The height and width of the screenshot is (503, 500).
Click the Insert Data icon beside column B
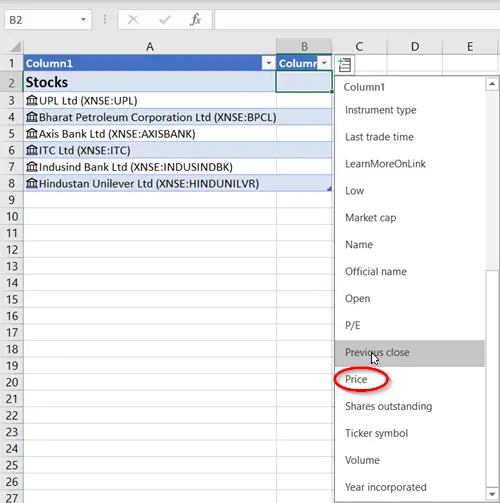click(344, 65)
